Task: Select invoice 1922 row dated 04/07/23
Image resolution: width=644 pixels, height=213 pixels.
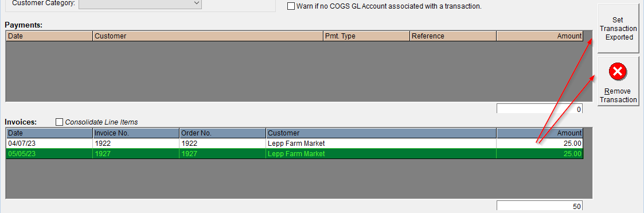Action: 295,144
